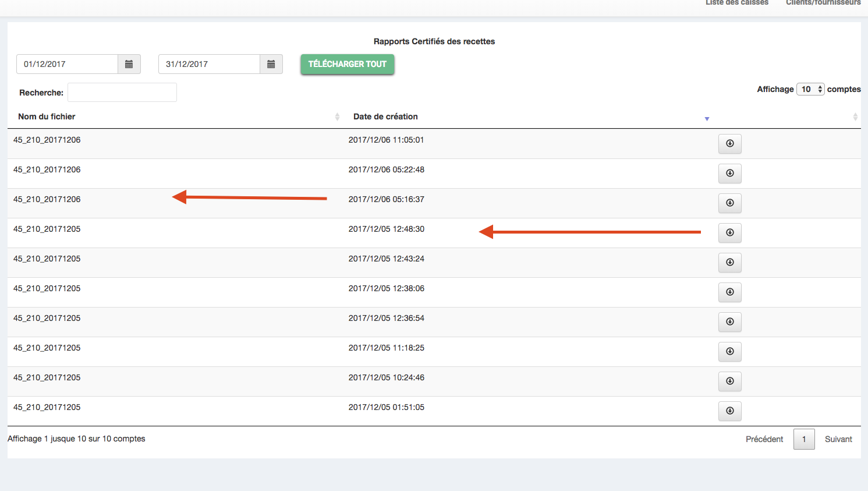
Task: Download the report created at 05:16:37
Action: [x=729, y=203]
